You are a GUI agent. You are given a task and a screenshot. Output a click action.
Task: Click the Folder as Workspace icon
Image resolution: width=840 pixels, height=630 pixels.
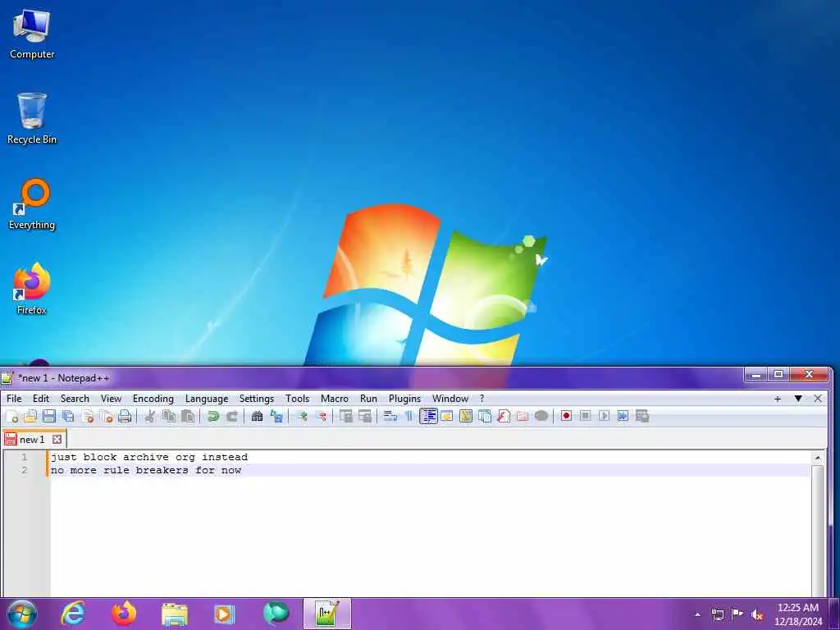523,416
